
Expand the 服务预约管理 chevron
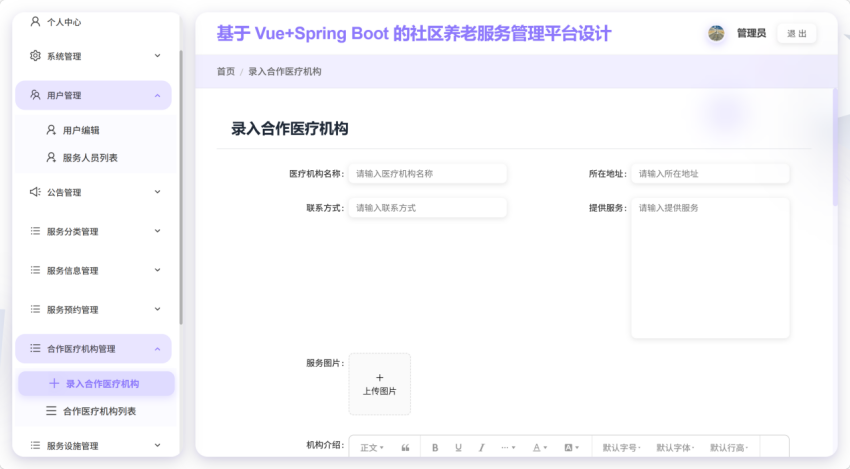pos(157,309)
